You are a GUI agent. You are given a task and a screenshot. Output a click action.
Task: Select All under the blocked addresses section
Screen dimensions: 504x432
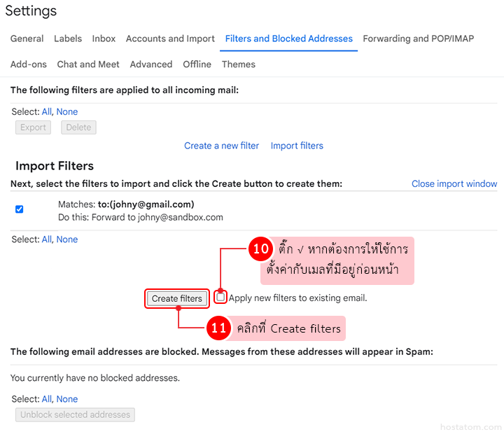point(47,399)
